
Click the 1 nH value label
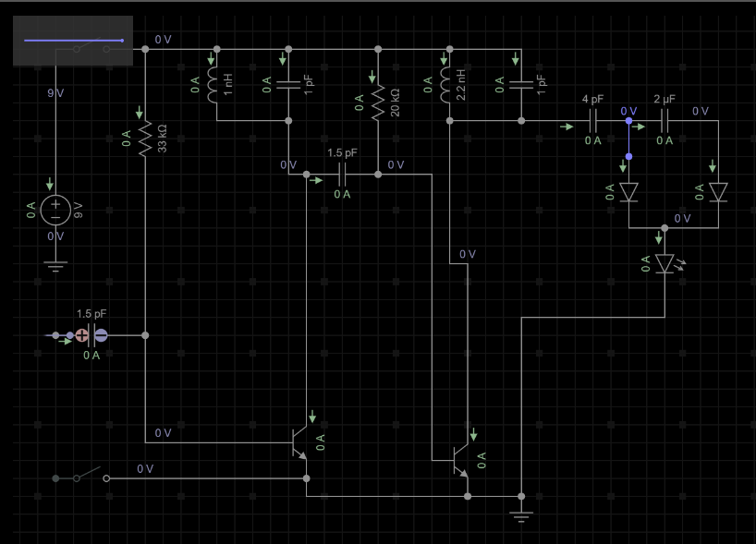tap(228, 85)
